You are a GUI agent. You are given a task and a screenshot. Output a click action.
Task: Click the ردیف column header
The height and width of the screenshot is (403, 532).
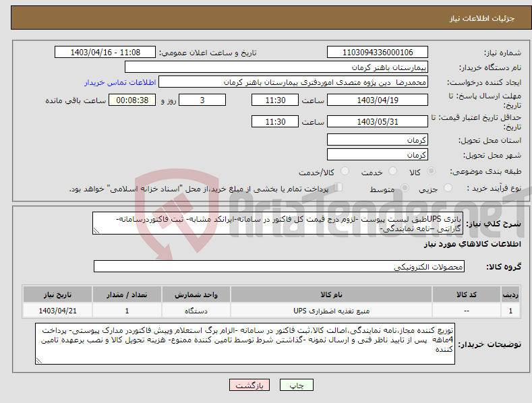click(x=510, y=294)
